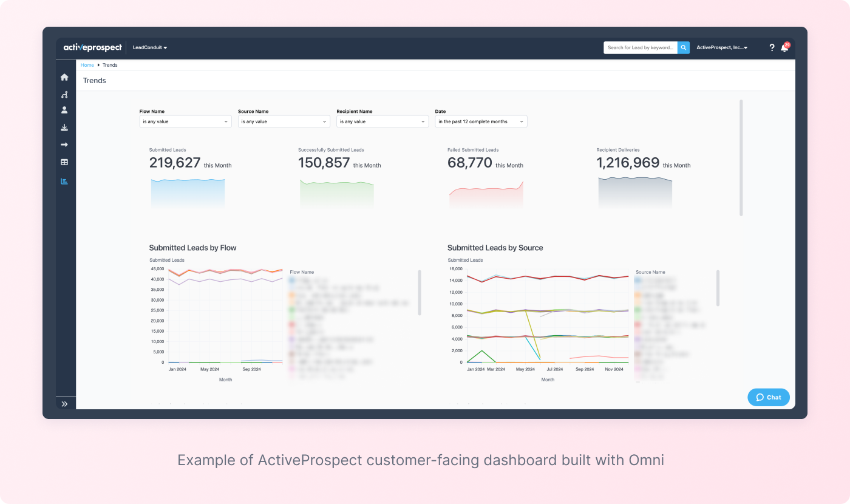Viewport: 850px width, 504px height.
Task: Open the ActiveProspect, Inc account menu
Action: point(722,47)
